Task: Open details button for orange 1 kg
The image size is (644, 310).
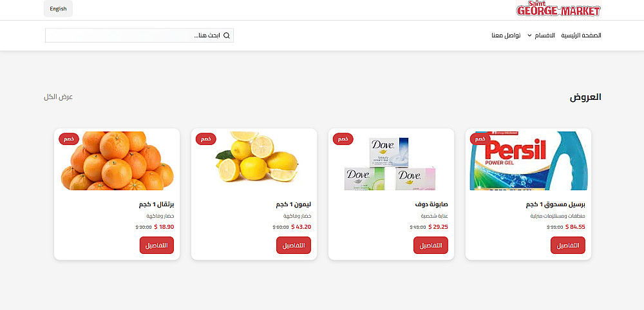Action: (156, 246)
